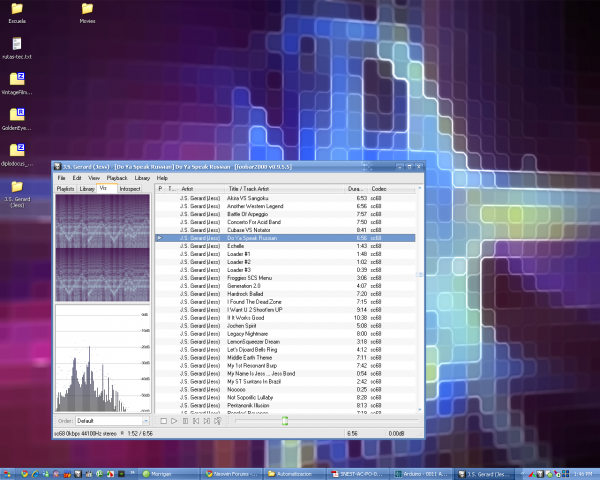Click the 0.00dB volume status field
This screenshot has height=480, width=600.
[x=396, y=434]
